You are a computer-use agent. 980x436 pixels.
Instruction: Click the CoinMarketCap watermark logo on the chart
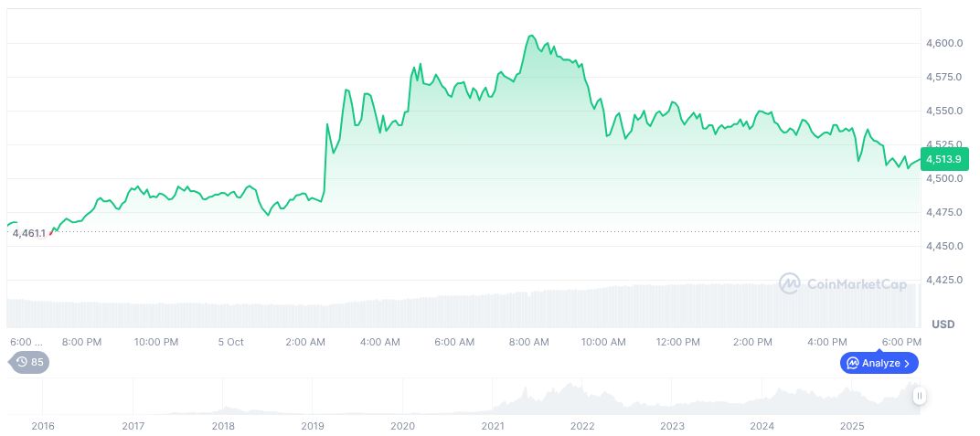pos(790,284)
